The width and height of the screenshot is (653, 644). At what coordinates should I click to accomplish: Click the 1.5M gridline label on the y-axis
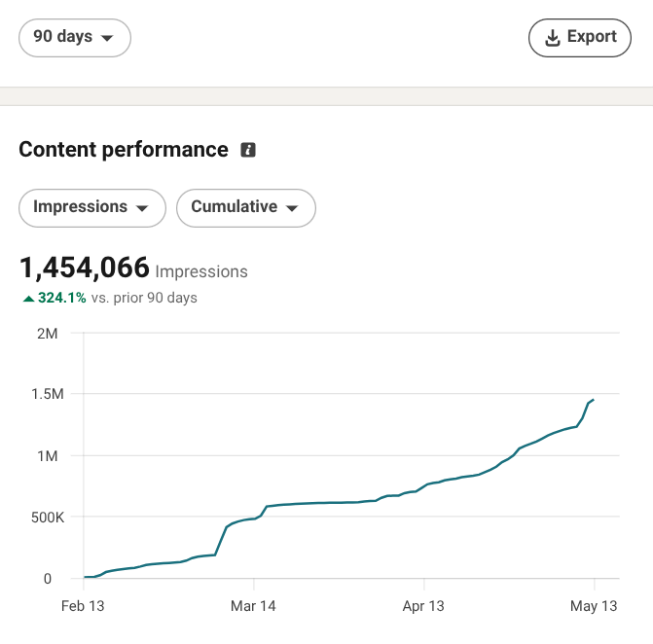click(x=48, y=394)
